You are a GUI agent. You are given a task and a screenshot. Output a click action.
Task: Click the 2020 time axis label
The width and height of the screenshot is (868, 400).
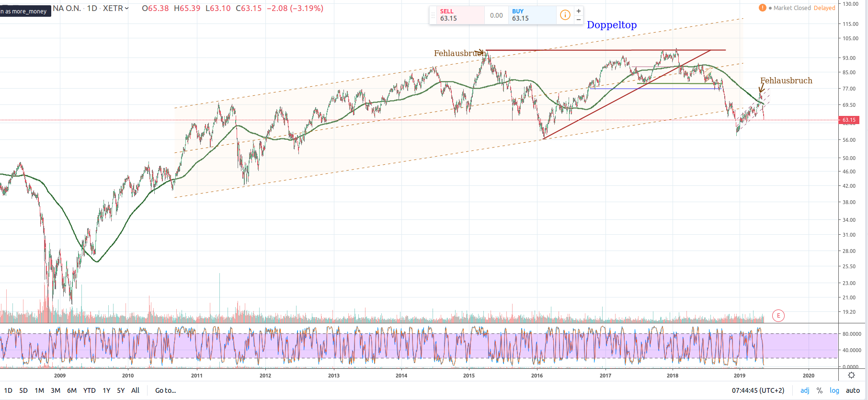pyautogui.click(x=809, y=376)
